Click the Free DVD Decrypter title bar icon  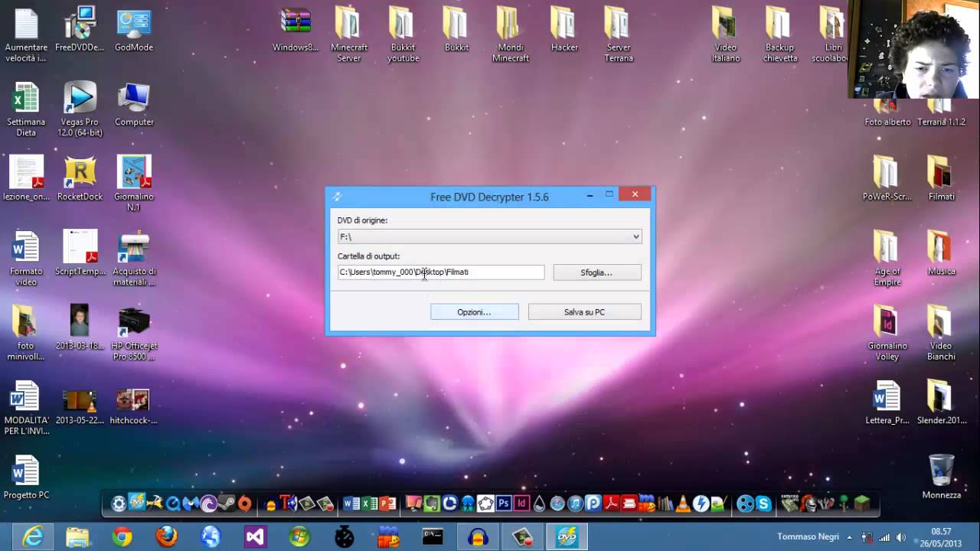point(338,197)
